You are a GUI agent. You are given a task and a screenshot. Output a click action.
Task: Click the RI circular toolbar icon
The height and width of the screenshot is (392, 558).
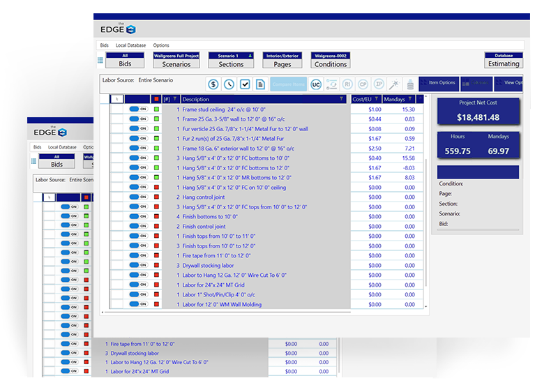347,84
